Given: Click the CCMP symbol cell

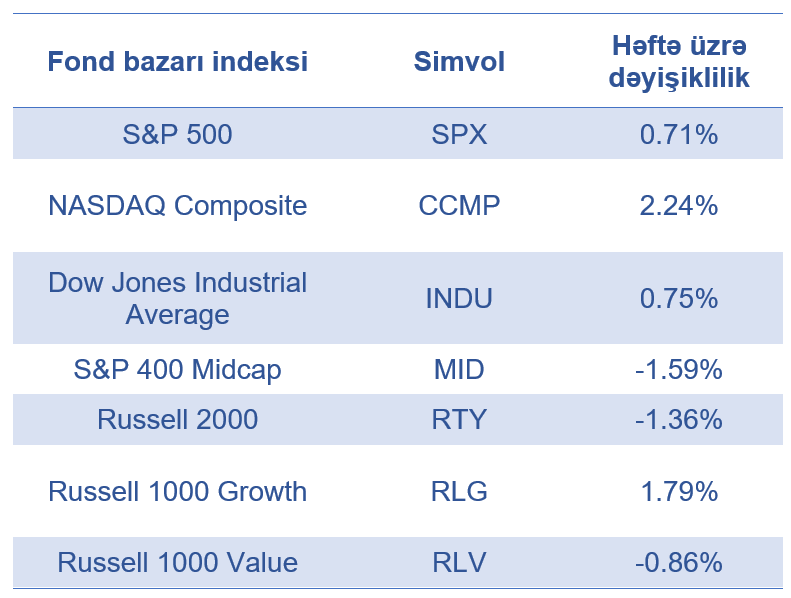Looking at the screenshot, I should 459,206.
